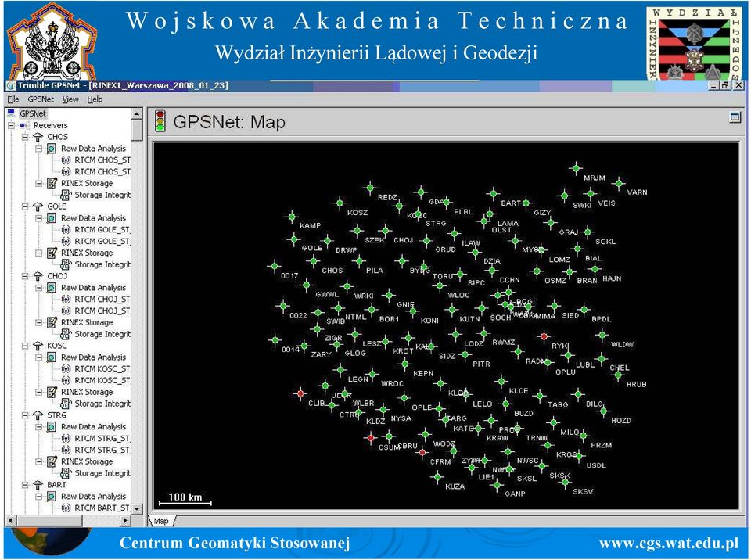Select Storage Integrity under CHOJ
The width and height of the screenshot is (751, 560).
102,334
